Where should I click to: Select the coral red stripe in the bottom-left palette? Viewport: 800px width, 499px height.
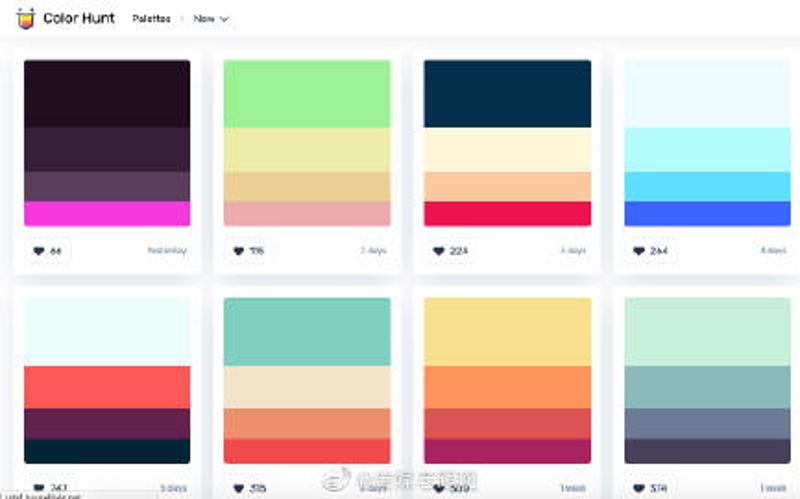pos(107,387)
